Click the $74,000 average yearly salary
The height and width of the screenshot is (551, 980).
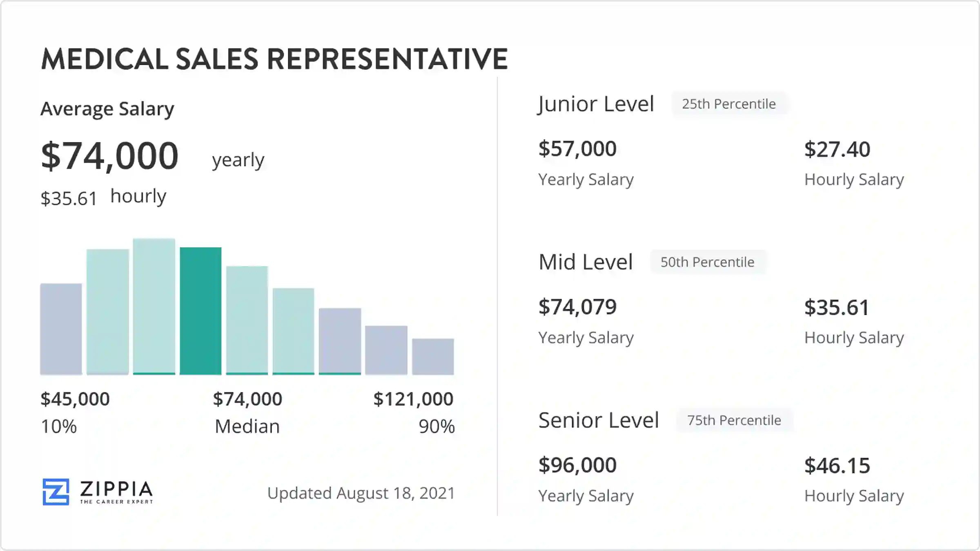pos(110,156)
